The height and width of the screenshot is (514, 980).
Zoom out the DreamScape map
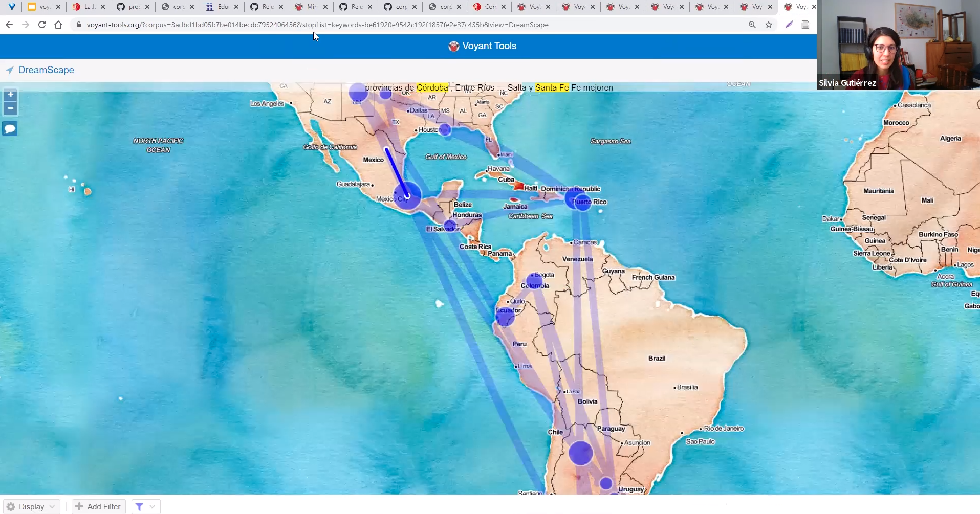(x=10, y=108)
